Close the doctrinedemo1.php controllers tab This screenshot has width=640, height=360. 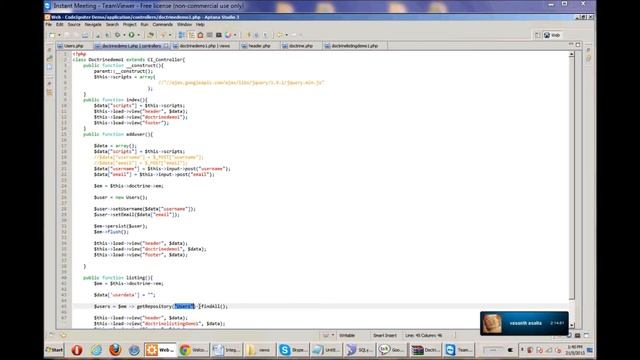(166, 46)
